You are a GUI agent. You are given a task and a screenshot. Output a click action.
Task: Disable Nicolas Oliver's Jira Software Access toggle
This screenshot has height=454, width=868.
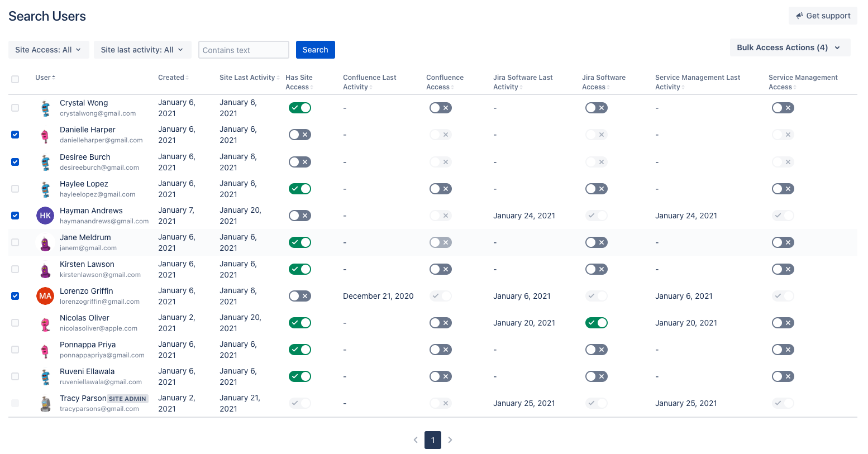596,322
